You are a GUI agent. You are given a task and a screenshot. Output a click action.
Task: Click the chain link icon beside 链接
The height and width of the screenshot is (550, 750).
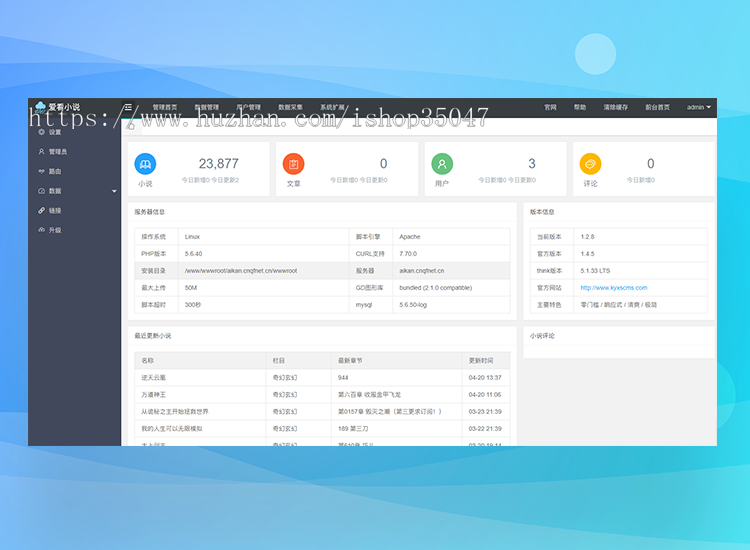coord(42,210)
